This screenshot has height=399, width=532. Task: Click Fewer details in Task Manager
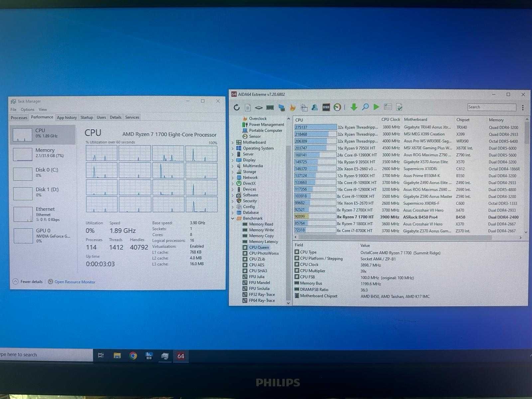pos(28,282)
